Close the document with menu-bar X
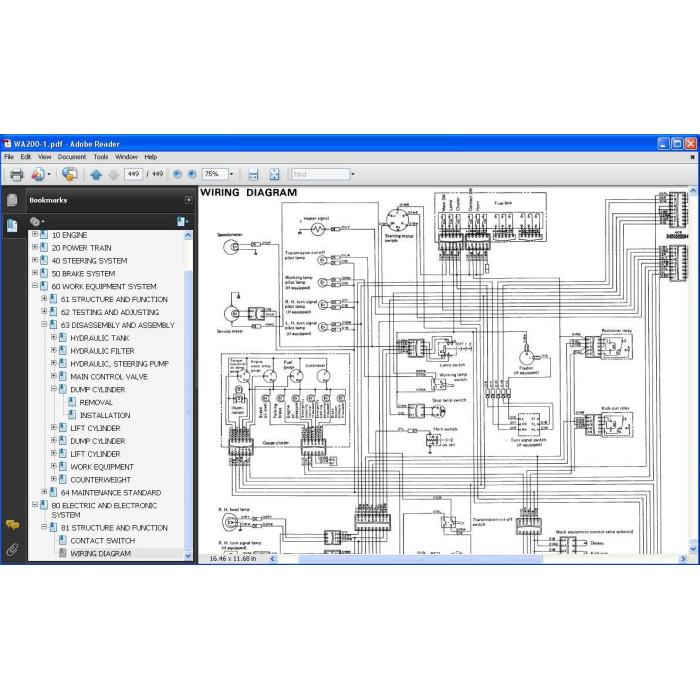 coord(692,157)
